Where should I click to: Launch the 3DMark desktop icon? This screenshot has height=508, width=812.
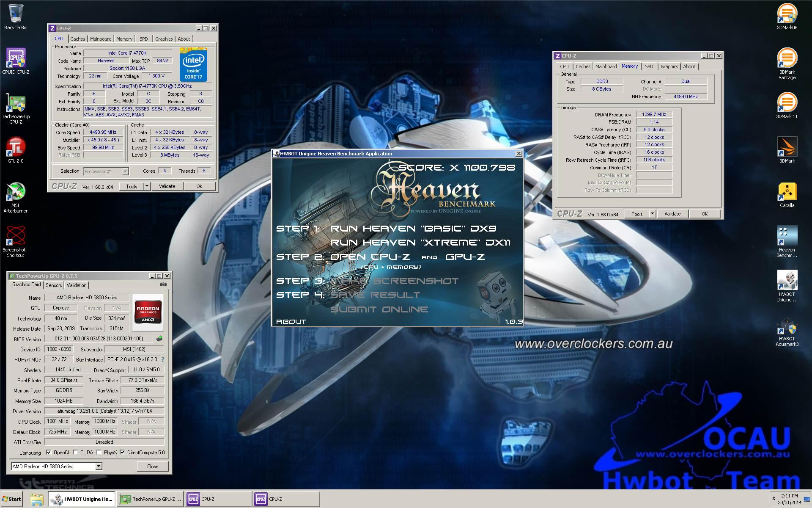click(787, 150)
